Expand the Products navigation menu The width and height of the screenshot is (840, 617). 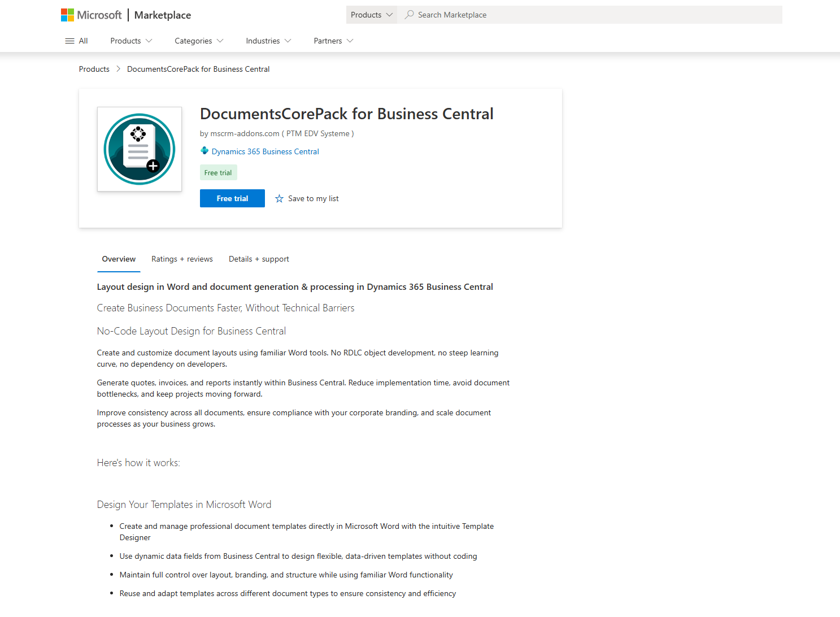[131, 41]
